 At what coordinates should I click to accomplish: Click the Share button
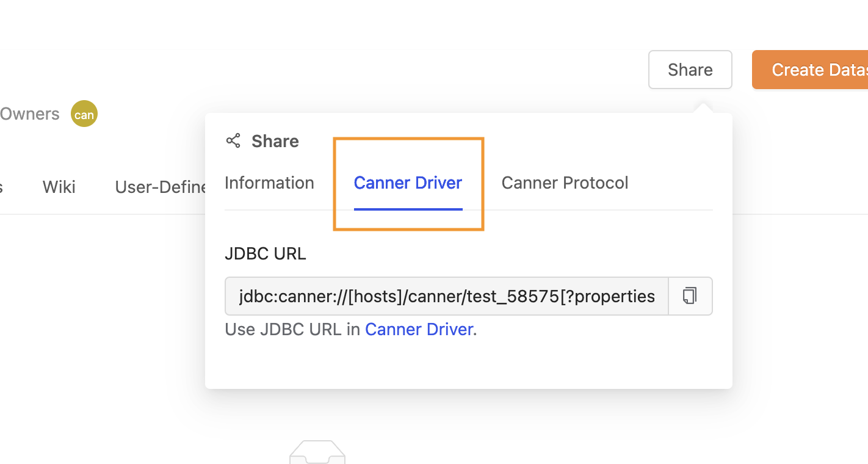click(x=690, y=70)
